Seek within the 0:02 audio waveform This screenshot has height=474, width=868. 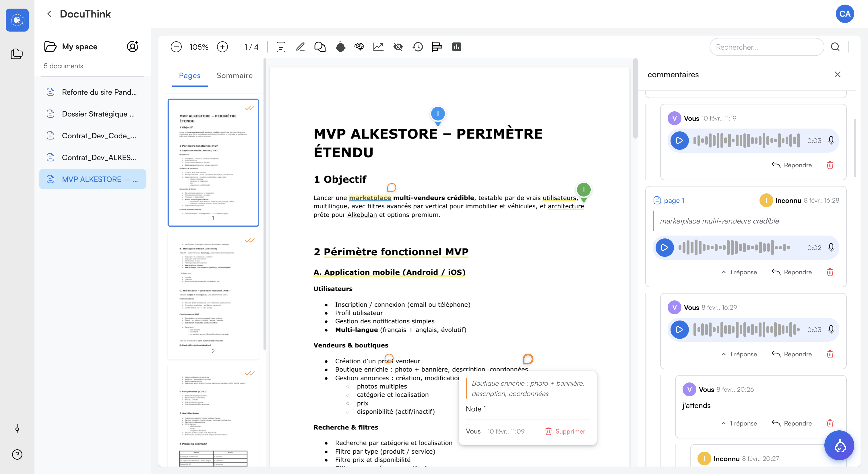point(734,248)
